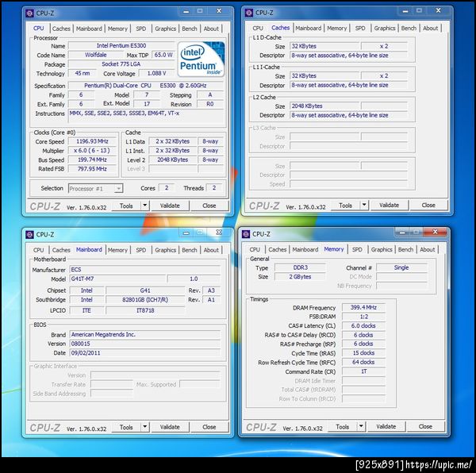This screenshot has width=476, height=473.
Task: Click the Intel Pentium inside logo
Action: (x=201, y=60)
